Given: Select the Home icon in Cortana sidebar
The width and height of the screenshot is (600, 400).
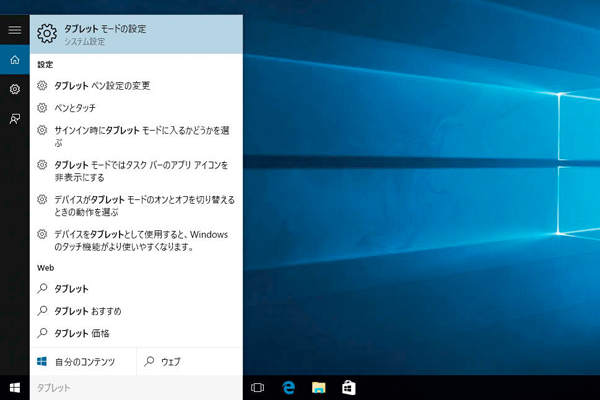Looking at the screenshot, I should (15, 60).
